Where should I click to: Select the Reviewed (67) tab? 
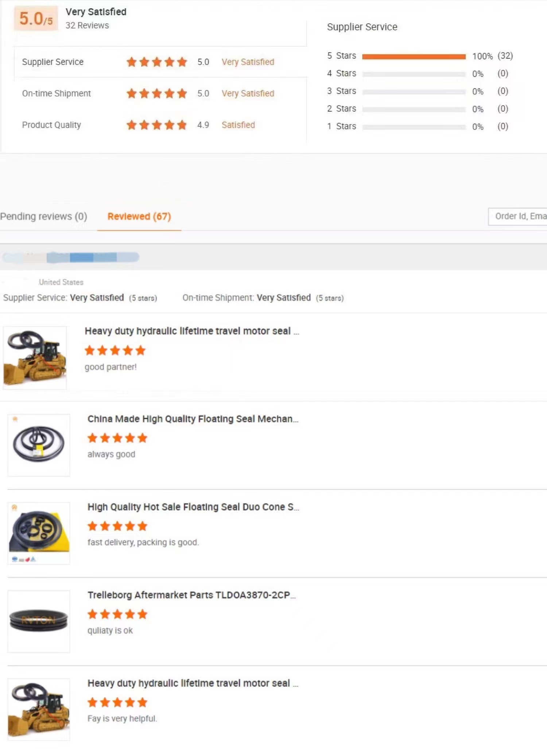(x=139, y=217)
